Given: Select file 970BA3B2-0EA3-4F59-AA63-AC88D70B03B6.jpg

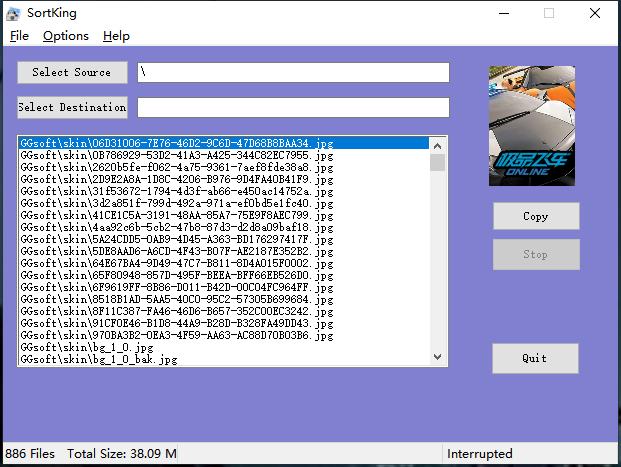Looking at the screenshot, I should 224,335.
